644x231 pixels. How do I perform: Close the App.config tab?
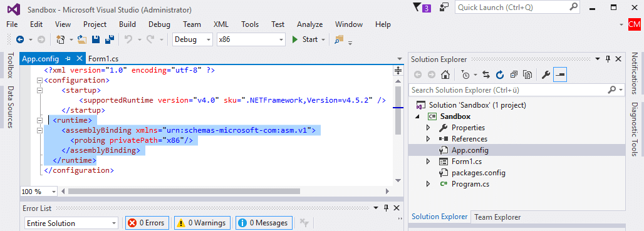(x=80, y=59)
